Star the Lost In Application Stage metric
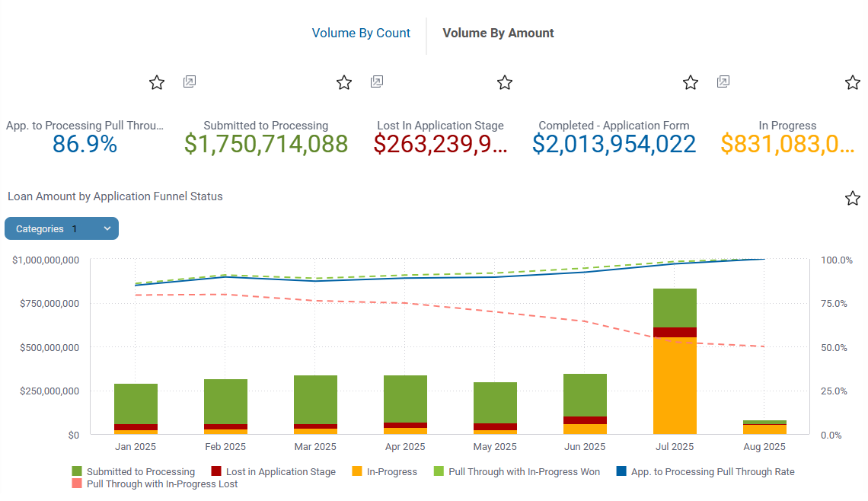Image resolution: width=868 pixels, height=501 pixels. pos(504,82)
